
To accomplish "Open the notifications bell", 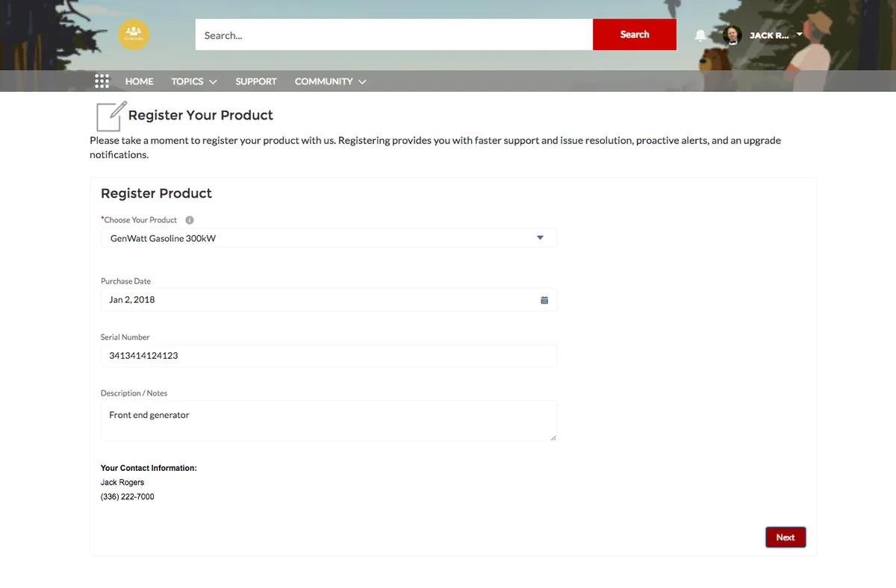I will tap(700, 35).
